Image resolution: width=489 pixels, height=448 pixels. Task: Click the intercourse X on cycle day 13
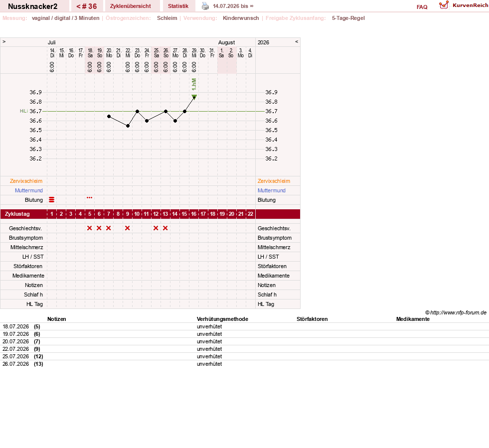pyautogui.click(x=165, y=228)
